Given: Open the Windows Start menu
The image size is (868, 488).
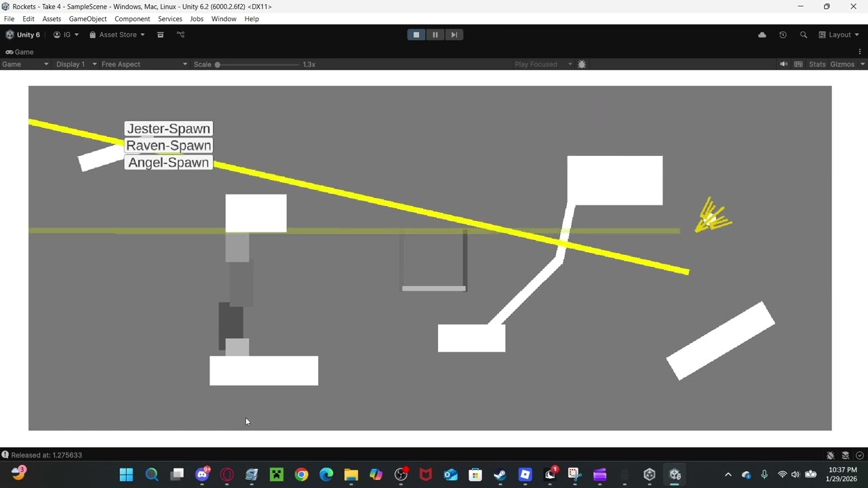Looking at the screenshot, I should click(126, 474).
